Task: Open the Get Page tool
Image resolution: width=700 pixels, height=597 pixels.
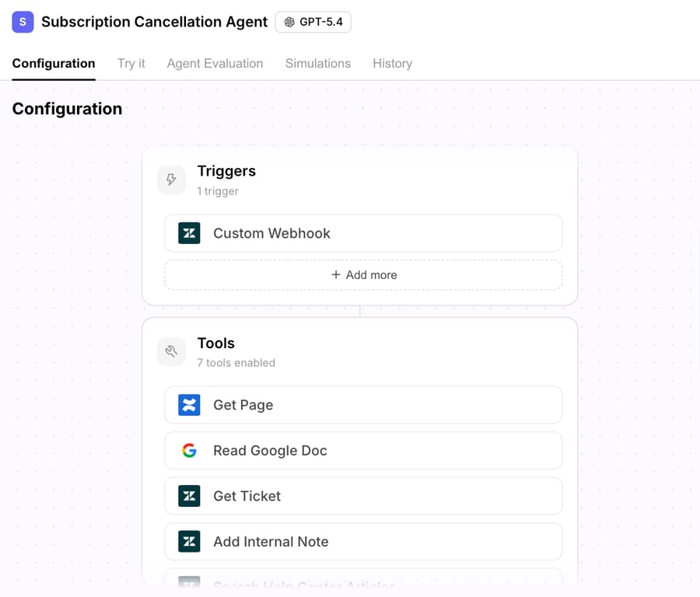Action: (x=363, y=405)
